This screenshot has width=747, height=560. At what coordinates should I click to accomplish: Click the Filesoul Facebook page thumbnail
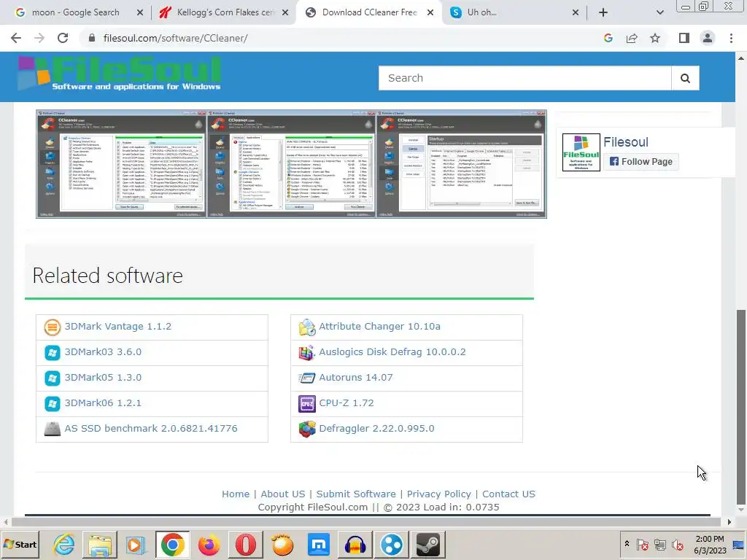tap(581, 152)
